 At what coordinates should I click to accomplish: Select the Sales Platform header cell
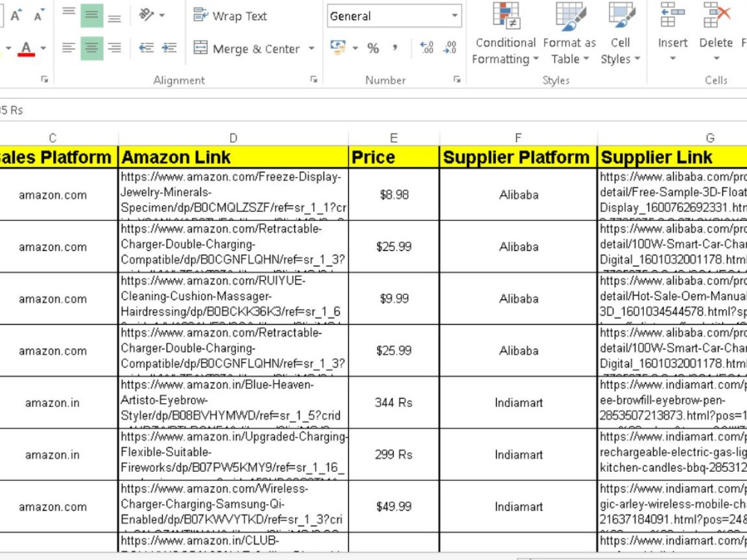tap(58, 157)
